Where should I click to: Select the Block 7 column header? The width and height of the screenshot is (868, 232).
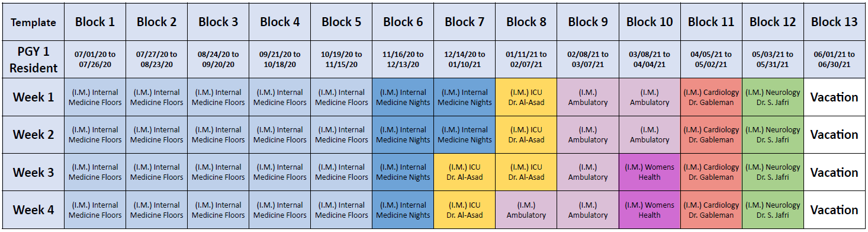click(x=465, y=22)
